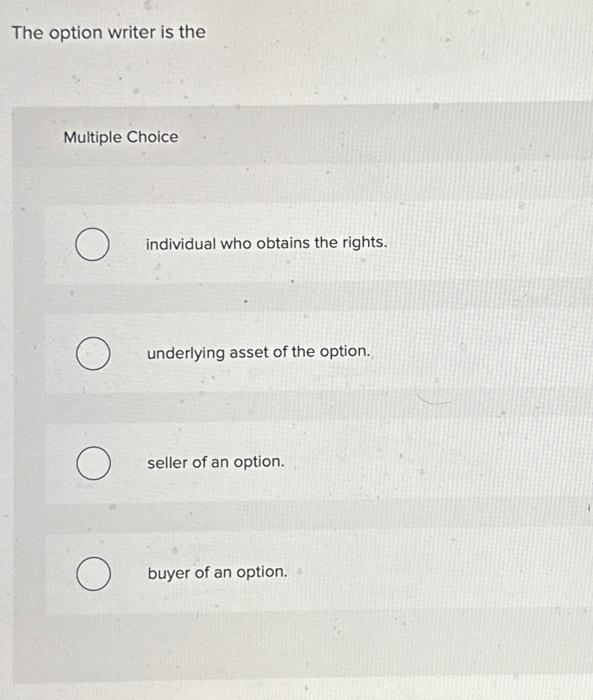
Task: Click the 'Multiple Choice' heading label
Action: (x=120, y=137)
